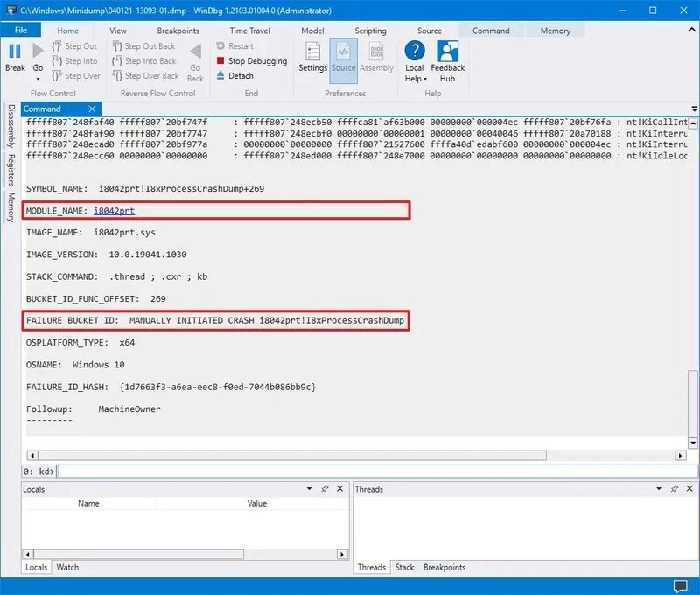Expand the Registers side panel
The height and width of the screenshot is (595, 700).
pyautogui.click(x=11, y=170)
